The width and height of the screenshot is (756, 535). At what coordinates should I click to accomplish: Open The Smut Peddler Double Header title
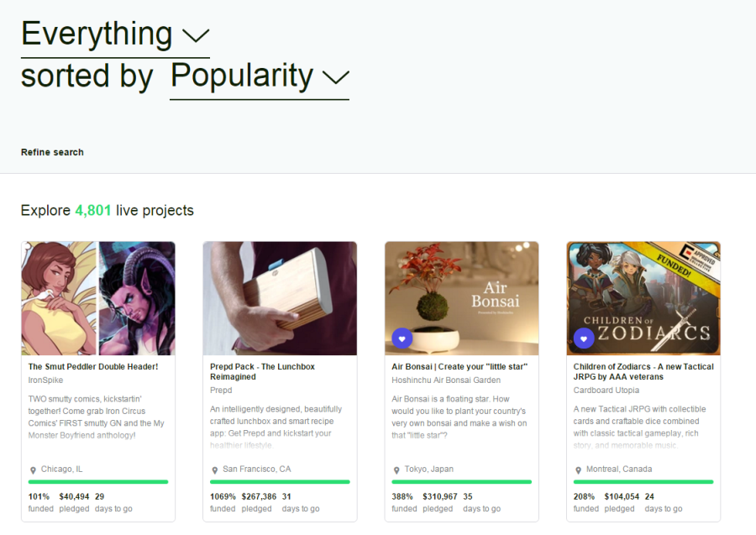pyautogui.click(x=93, y=367)
